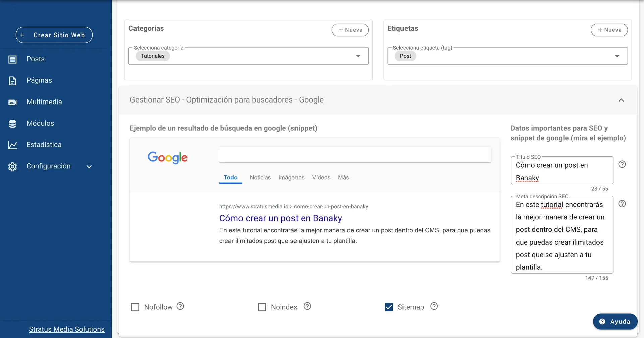This screenshot has width=644, height=338.
Task: Click the Post tag chip
Action: pyautogui.click(x=405, y=56)
